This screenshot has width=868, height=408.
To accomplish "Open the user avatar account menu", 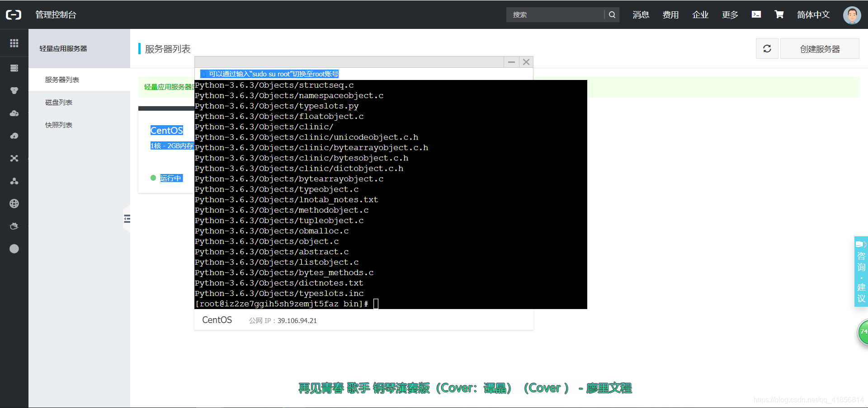I will [852, 15].
